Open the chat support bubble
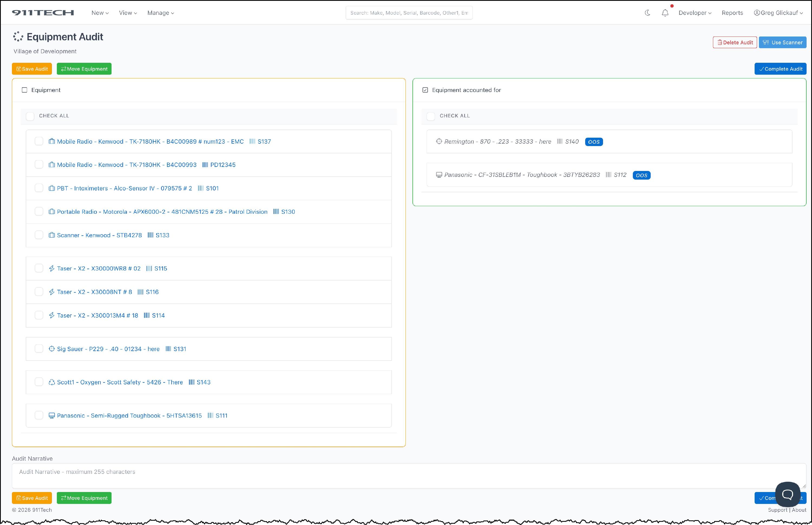This screenshot has height=525, width=812. click(787, 494)
